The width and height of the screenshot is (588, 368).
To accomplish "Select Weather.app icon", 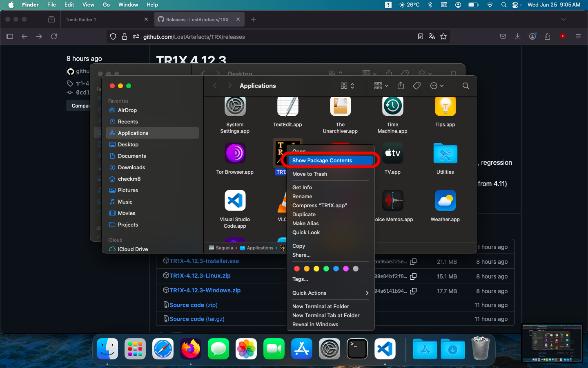I will tap(445, 201).
